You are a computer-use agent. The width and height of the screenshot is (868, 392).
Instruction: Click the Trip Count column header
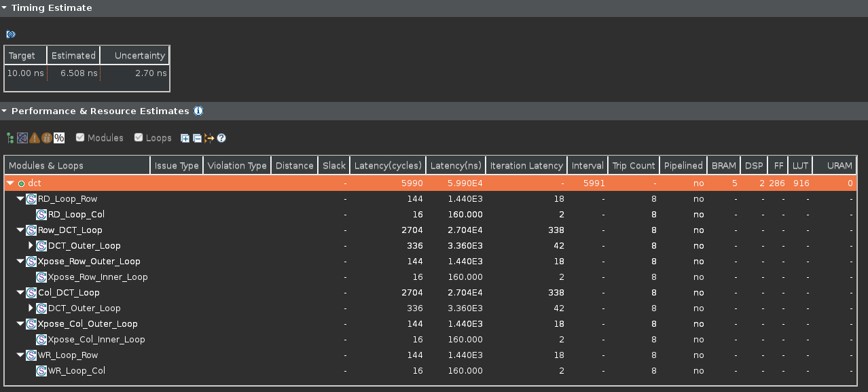pyautogui.click(x=633, y=166)
